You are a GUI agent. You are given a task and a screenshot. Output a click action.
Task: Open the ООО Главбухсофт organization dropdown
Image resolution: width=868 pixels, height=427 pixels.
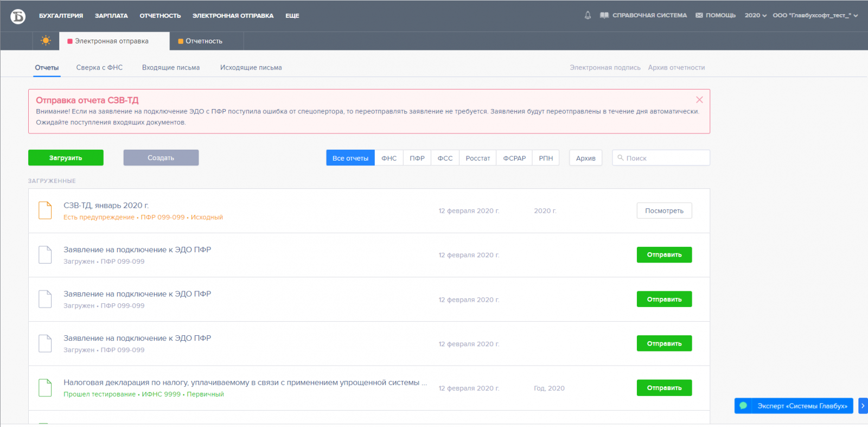tap(815, 15)
